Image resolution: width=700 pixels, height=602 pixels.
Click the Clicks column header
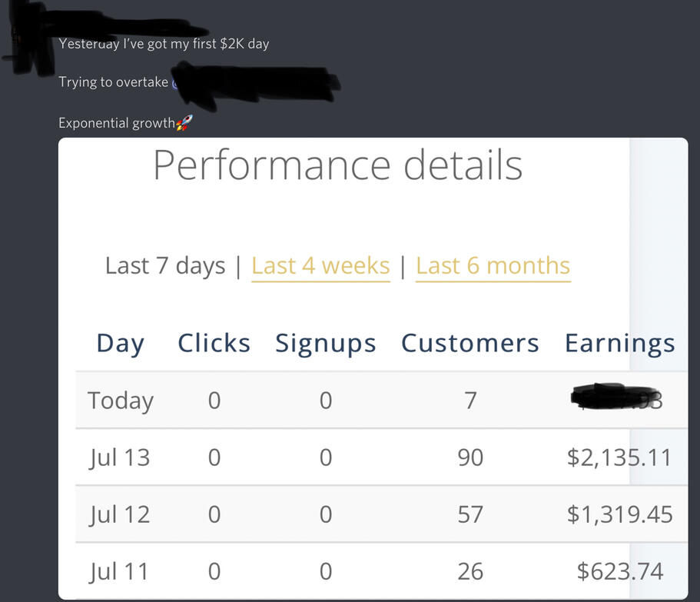click(214, 344)
